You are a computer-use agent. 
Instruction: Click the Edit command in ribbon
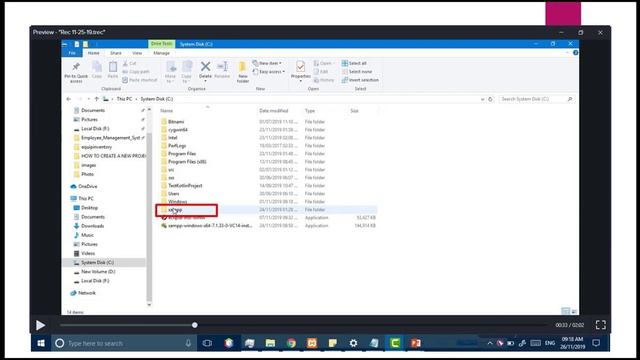click(321, 72)
